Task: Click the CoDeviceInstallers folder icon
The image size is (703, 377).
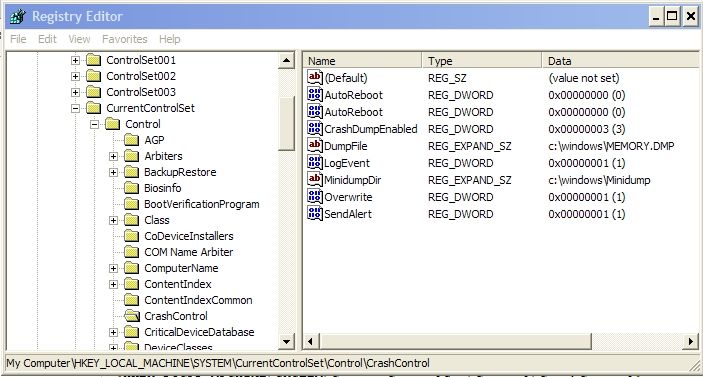Action: (131, 236)
